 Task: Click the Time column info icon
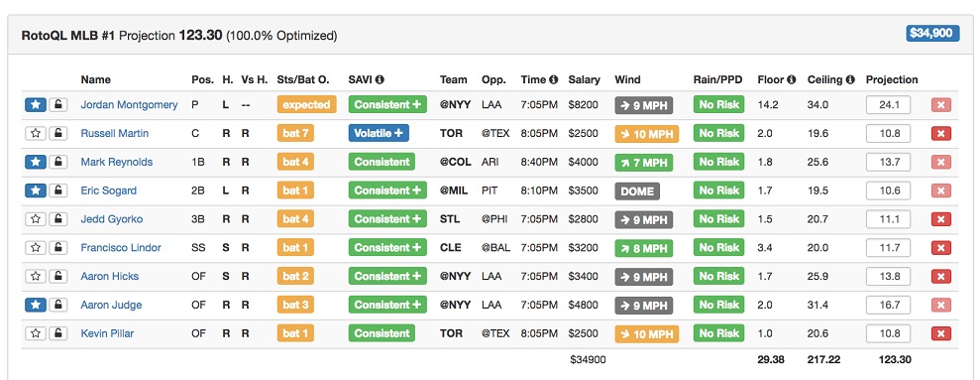pos(553,80)
